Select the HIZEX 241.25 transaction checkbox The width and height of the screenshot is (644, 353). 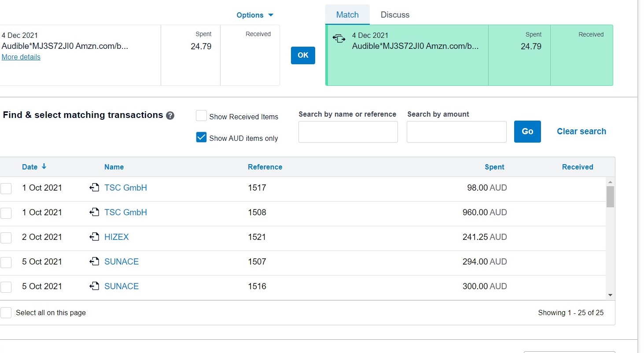click(x=6, y=238)
